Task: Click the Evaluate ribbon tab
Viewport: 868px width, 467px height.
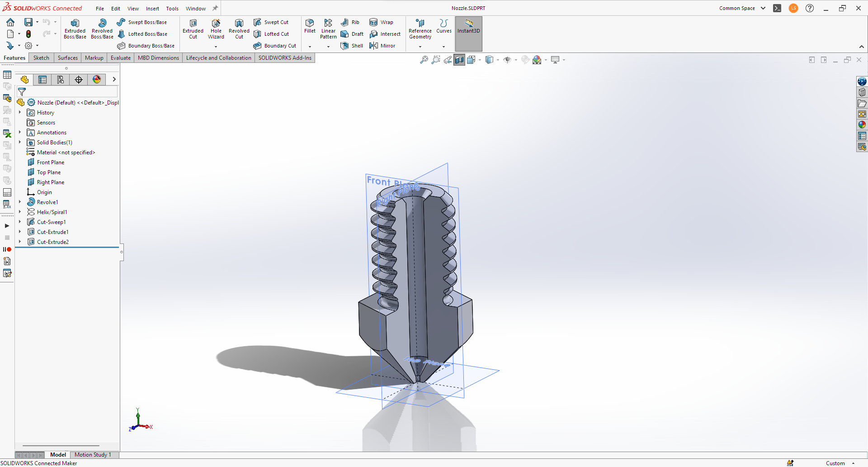Action: click(x=120, y=57)
